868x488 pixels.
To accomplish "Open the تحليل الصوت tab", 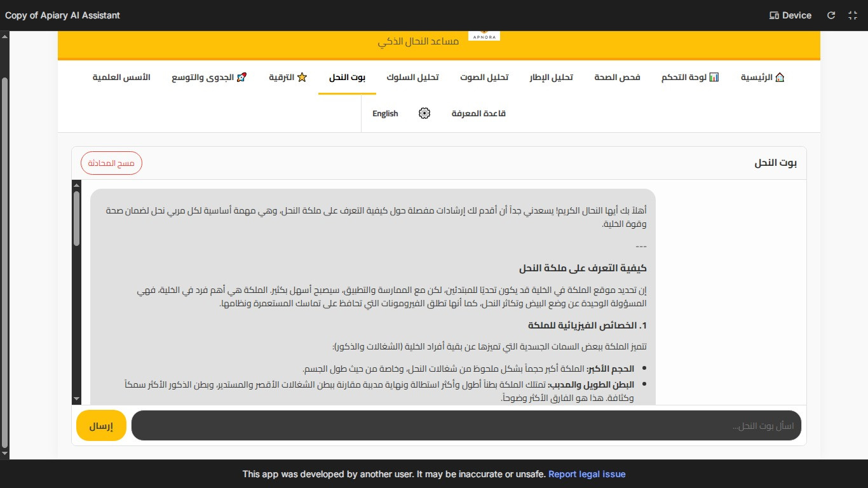I will point(485,77).
